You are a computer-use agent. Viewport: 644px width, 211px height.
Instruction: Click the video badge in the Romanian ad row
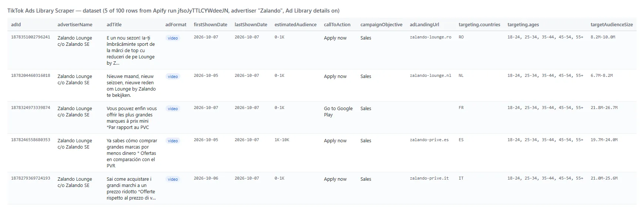click(x=173, y=38)
